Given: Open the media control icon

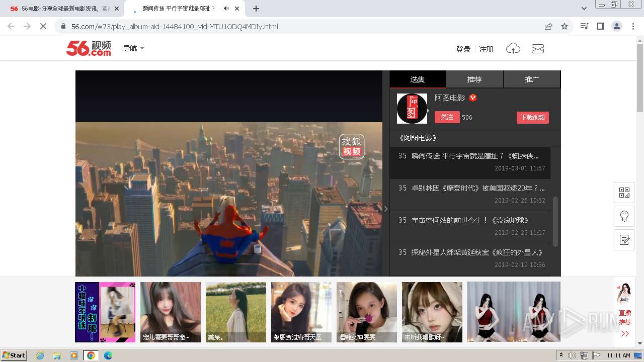Looking at the screenshot, I should pyautogui.click(x=584, y=26).
